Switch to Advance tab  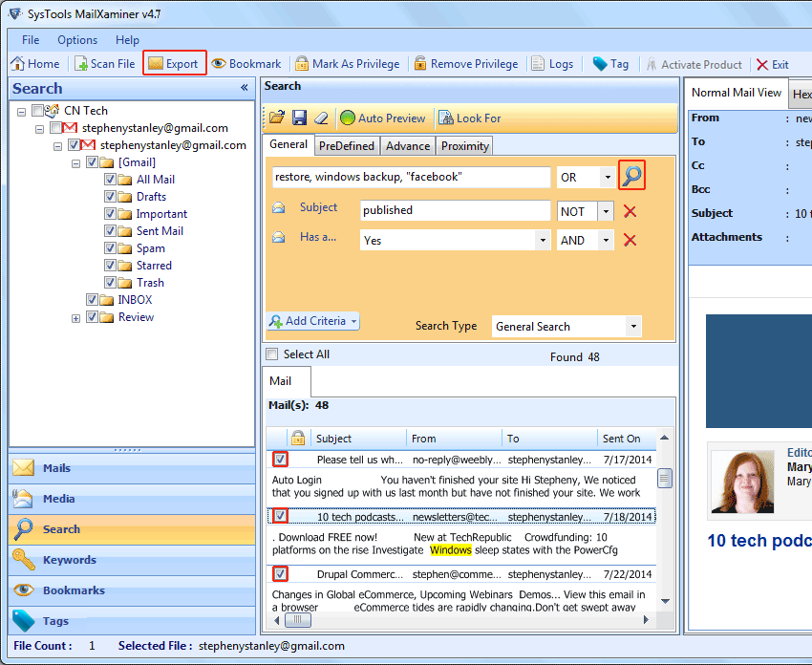pos(408,146)
